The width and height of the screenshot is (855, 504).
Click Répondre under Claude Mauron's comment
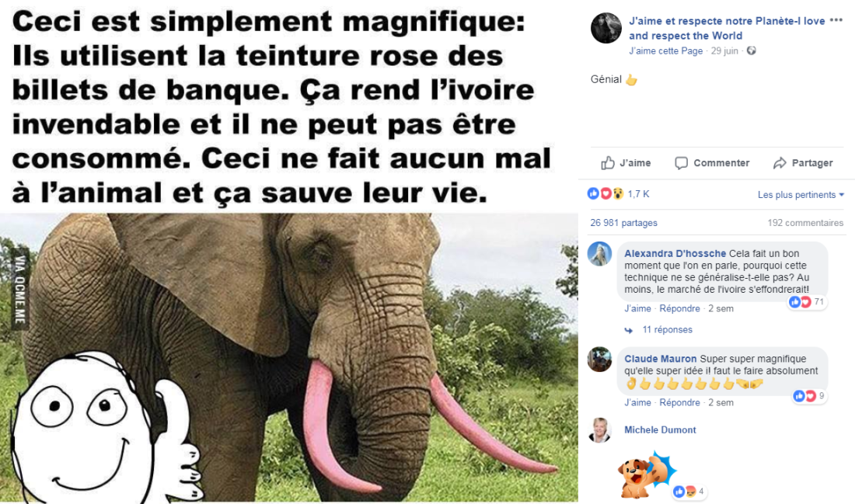tap(679, 402)
